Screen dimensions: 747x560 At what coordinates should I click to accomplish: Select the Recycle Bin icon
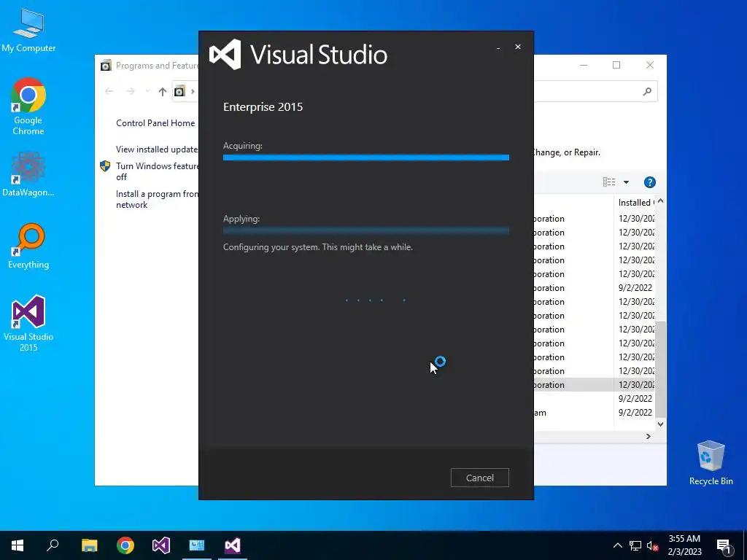tap(711, 463)
